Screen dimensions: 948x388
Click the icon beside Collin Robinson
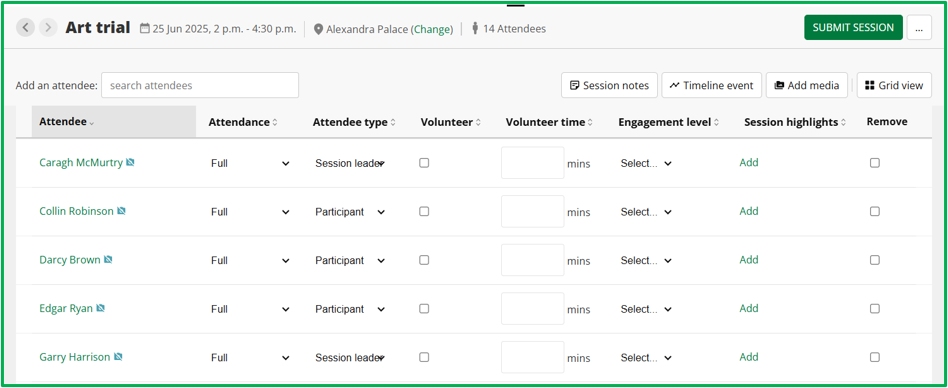coord(122,211)
